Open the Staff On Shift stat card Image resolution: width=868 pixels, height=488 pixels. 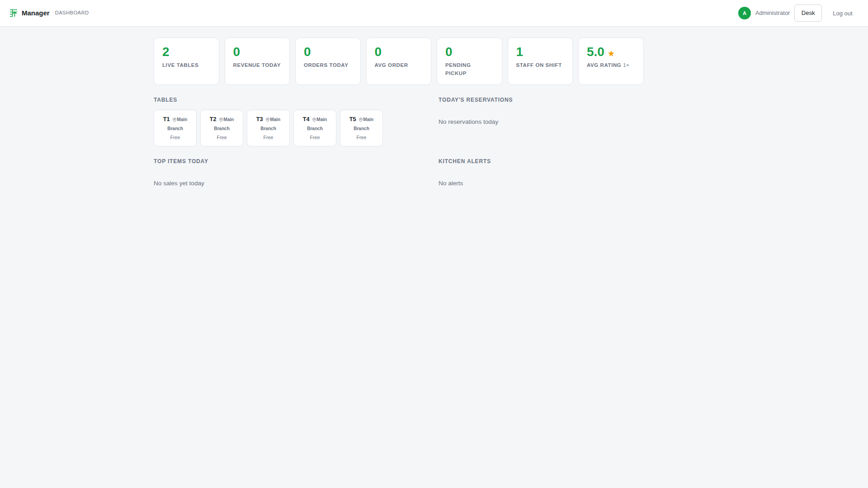(540, 61)
